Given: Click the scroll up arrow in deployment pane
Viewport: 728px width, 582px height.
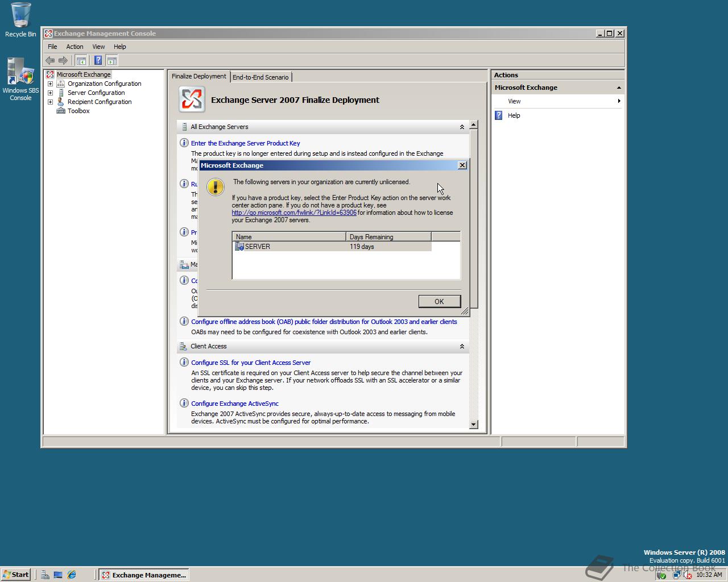Looking at the screenshot, I should point(474,124).
